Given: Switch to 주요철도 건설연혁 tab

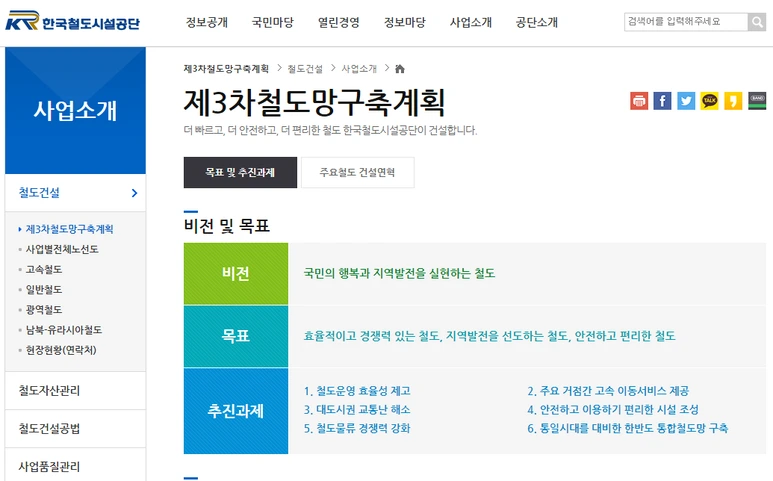Looking at the screenshot, I should tap(357, 172).
